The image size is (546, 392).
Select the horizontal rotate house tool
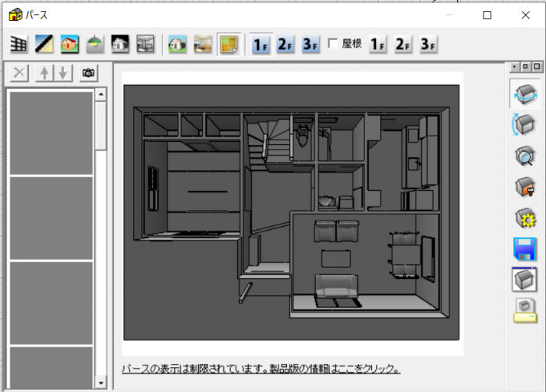click(x=525, y=94)
